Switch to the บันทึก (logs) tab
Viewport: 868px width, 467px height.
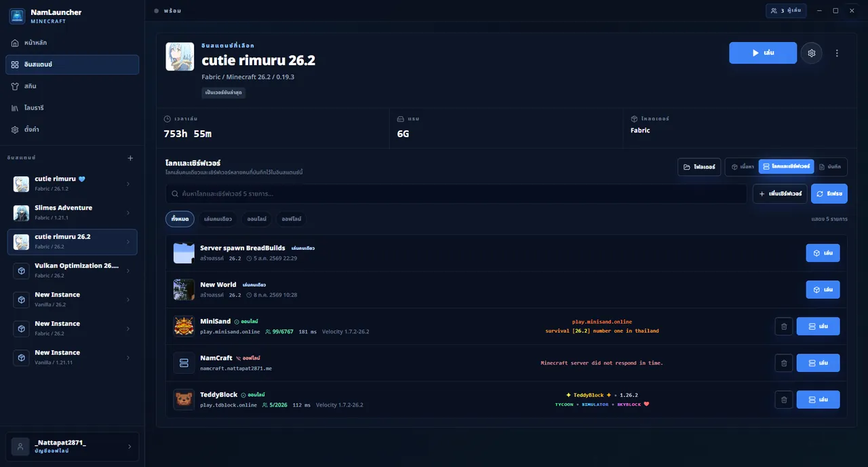click(x=830, y=167)
